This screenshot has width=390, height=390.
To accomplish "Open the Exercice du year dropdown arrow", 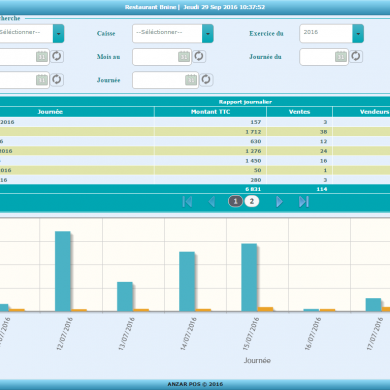I will pos(358,34).
